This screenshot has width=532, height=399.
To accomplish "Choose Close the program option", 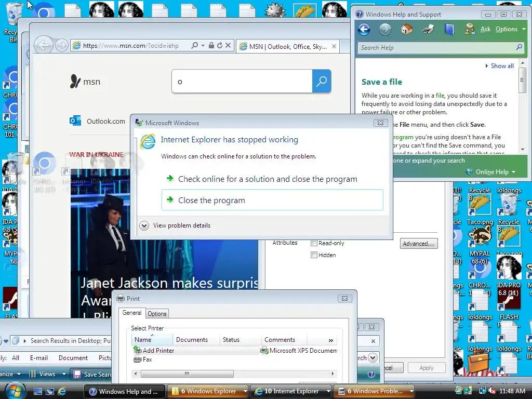I will click(272, 200).
